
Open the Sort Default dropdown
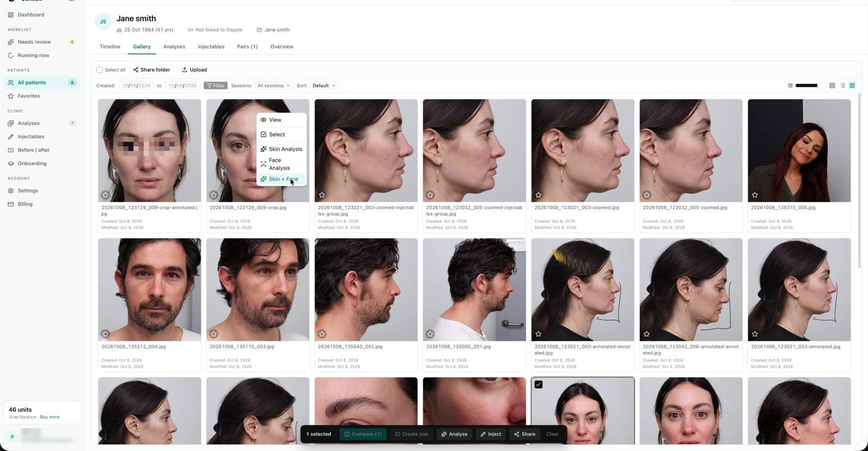pyautogui.click(x=324, y=86)
